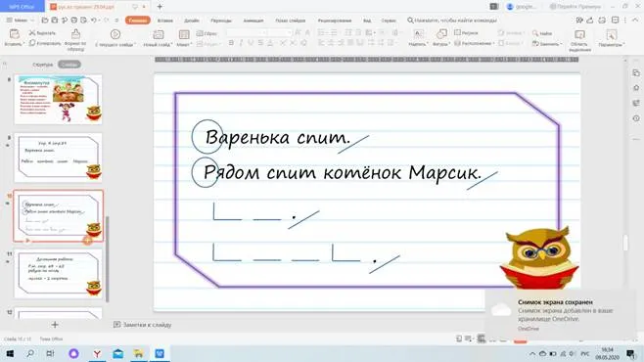Click the slide panel vertical scrollbar
644x362 pixels.
pos(108,258)
